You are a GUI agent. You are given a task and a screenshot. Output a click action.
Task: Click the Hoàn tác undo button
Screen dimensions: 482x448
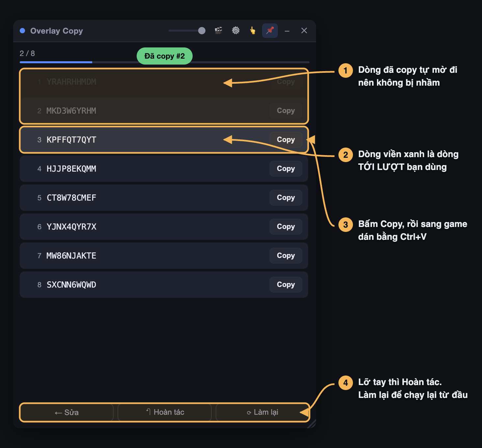[x=165, y=412]
